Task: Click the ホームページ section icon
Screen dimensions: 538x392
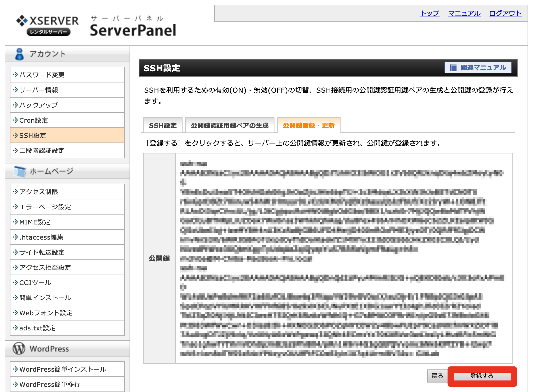Action: 19,171
